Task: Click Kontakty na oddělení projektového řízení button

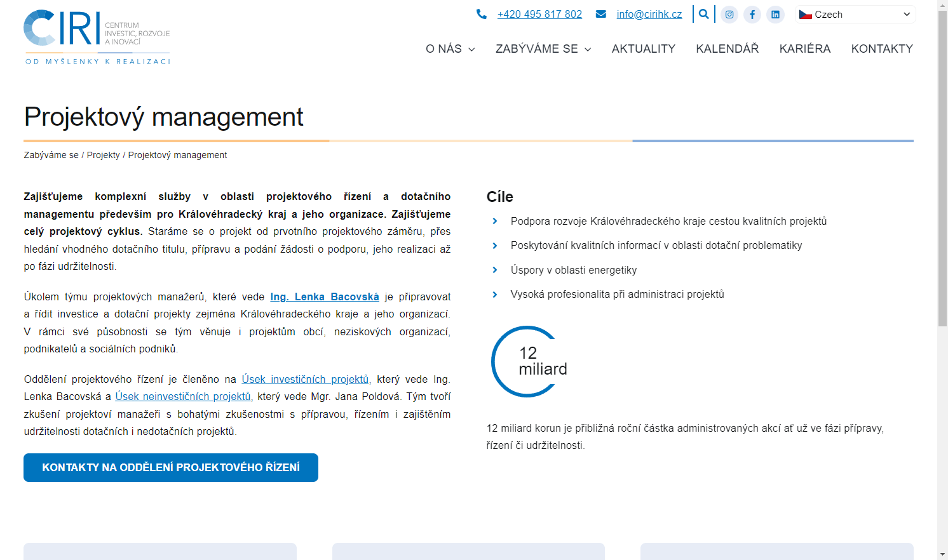Action: [171, 467]
